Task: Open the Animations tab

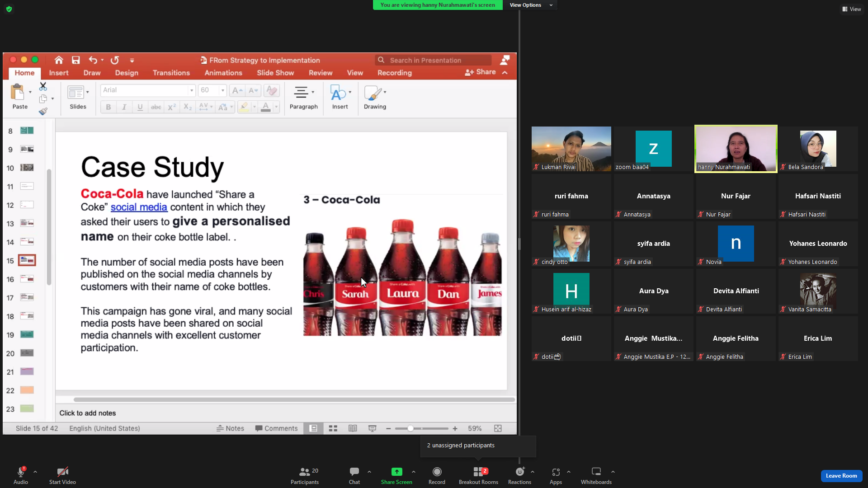Action: [x=223, y=73]
